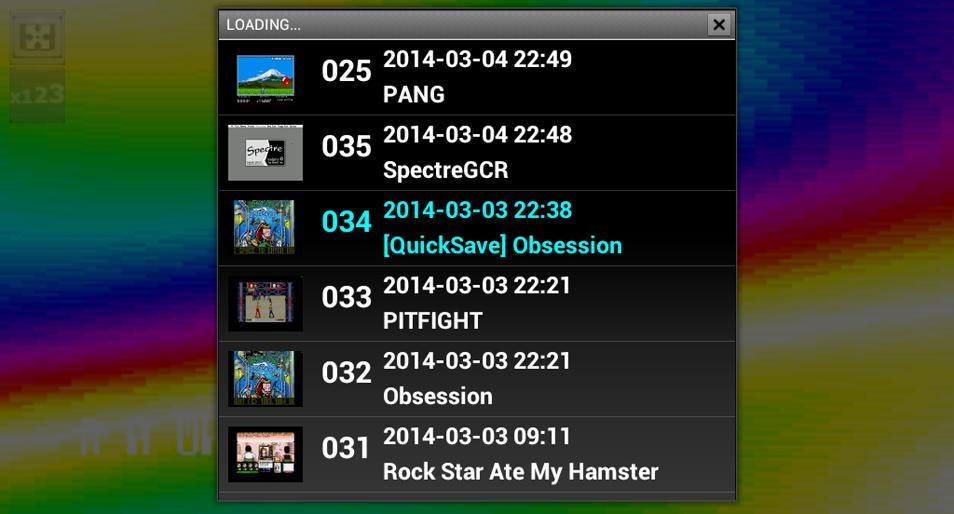Close the Loading dialog with X button
The height and width of the screenshot is (514, 954).
[x=719, y=25]
